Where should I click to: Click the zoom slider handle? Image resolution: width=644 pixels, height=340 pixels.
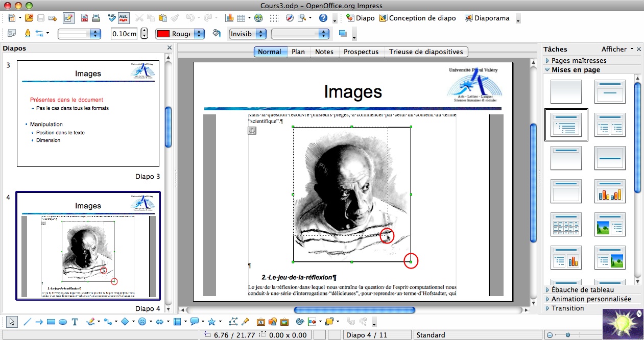[x=567, y=335]
